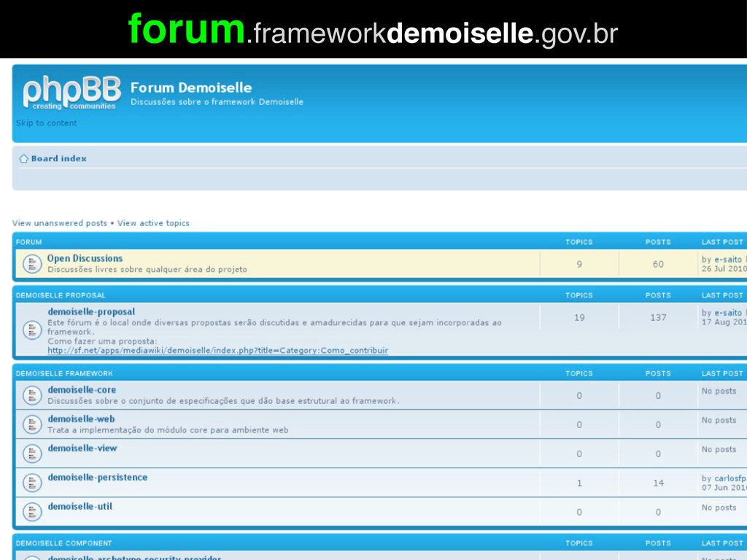
Task: Click 'Discussões livres sobre qualquer área do projeto'
Action: tap(147, 270)
